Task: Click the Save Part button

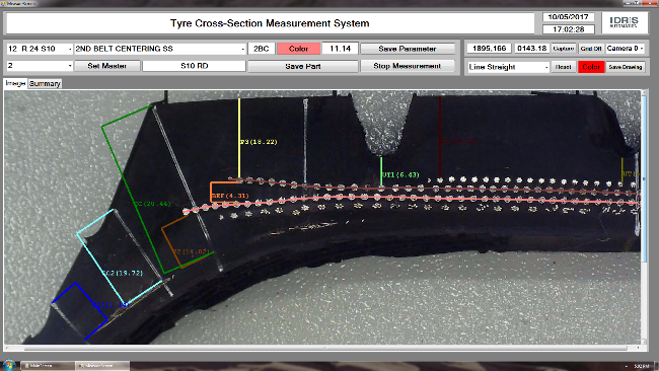Action: tap(303, 66)
